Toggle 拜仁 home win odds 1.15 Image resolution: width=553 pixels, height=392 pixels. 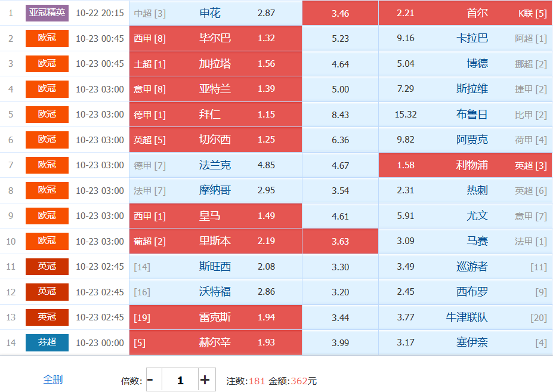point(215,115)
